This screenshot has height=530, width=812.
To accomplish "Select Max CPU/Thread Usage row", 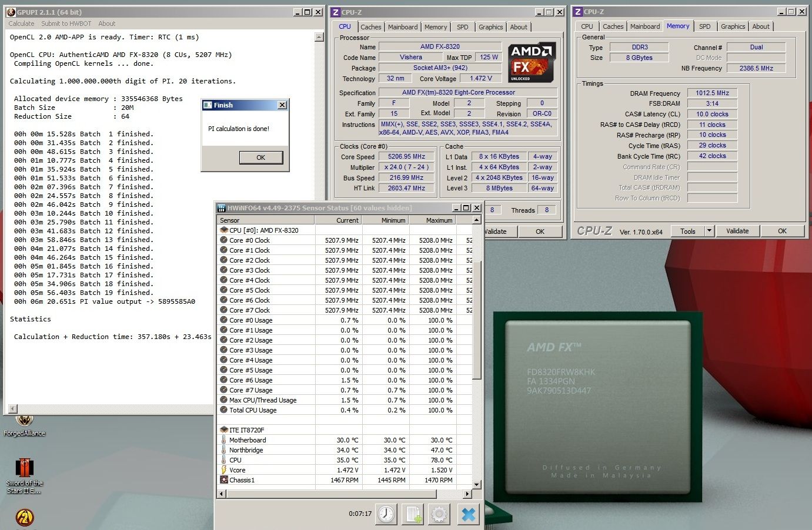I will [x=345, y=400].
